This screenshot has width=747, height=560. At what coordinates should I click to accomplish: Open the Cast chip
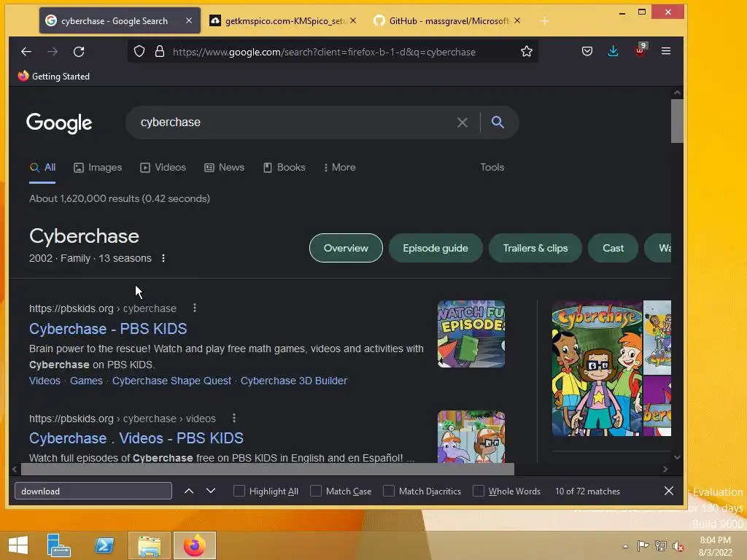[613, 248]
